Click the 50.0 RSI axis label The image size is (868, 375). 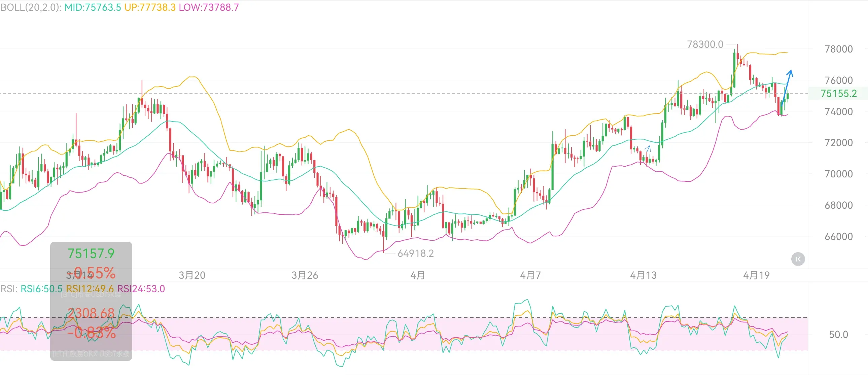click(838, 335)
